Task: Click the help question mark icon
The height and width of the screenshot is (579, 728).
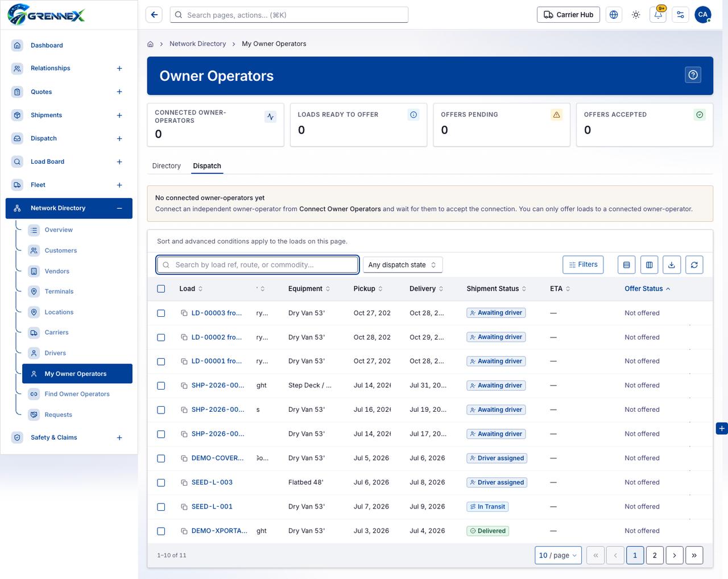Action: (x=693, y=75)
